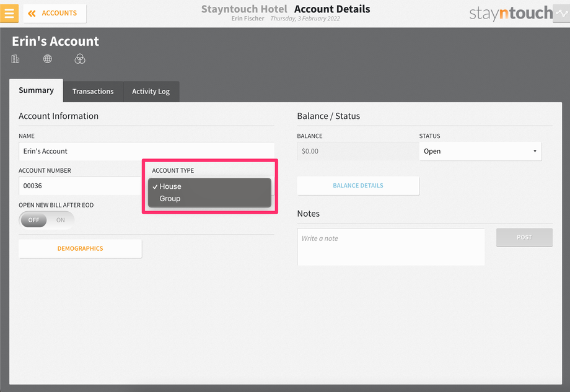Open Balance Details
This screenshot has width=570, height=392.
pos(358,186)
